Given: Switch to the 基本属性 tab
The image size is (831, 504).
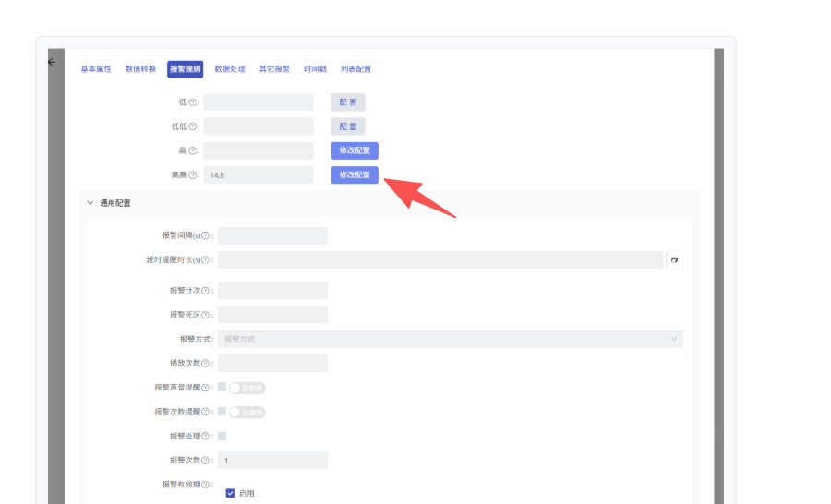Looking at the screenshot, I should (96, 69).
